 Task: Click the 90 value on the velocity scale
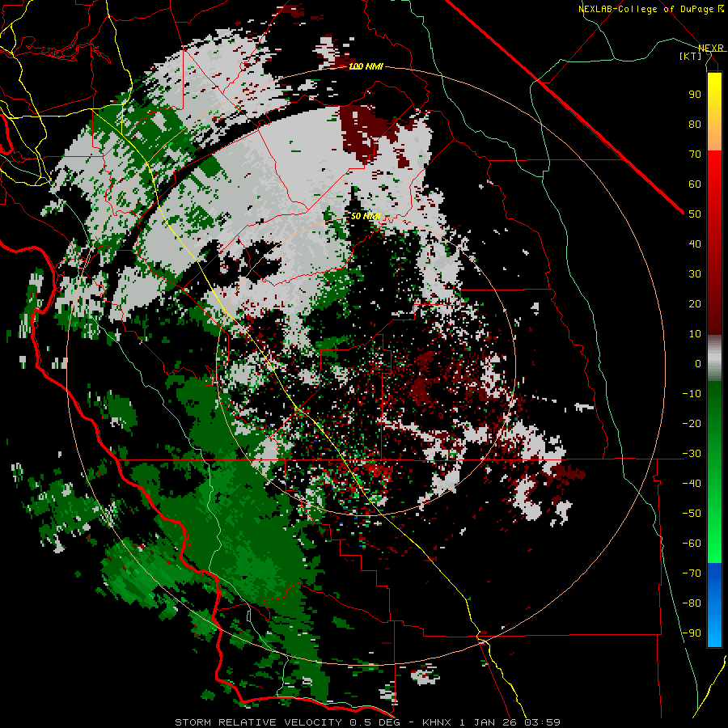pos(695,95)
